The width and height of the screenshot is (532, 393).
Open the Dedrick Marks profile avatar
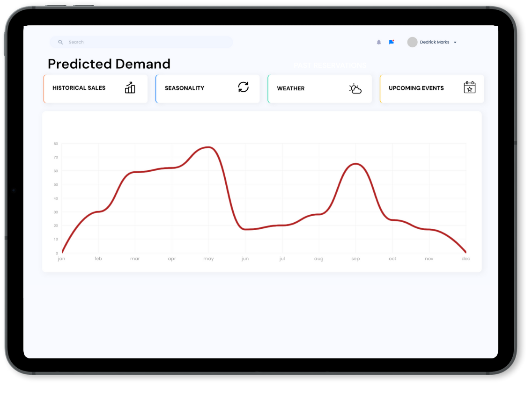pyautogui.click(x=412, y=42)
